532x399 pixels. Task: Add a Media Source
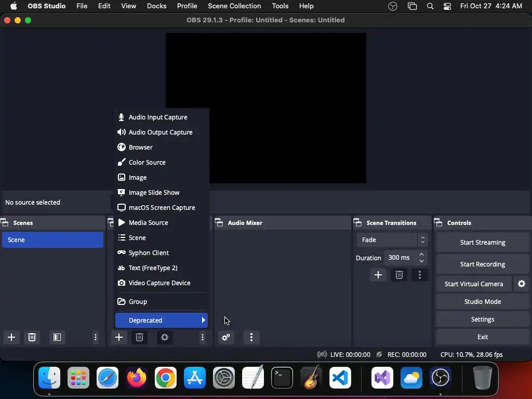[162, 222]
